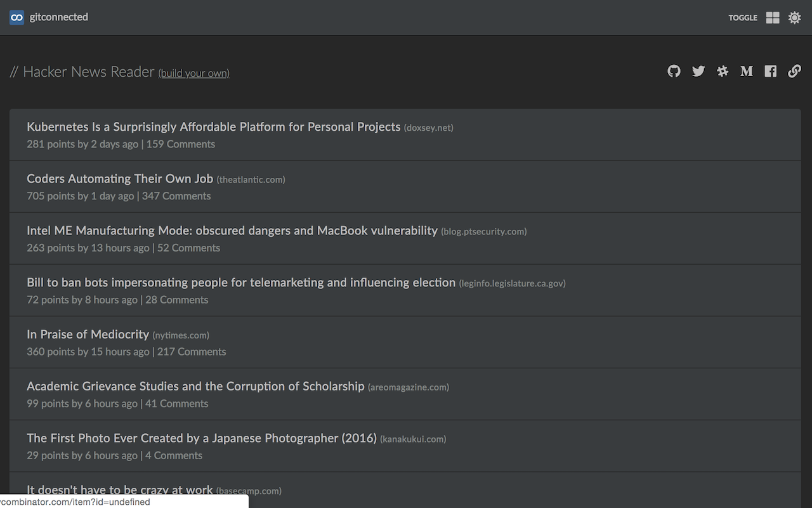Screen dimensions: 812x508
Task: Click leginfo.legislature.ca.gov domain label
Action: click(513, 283)
